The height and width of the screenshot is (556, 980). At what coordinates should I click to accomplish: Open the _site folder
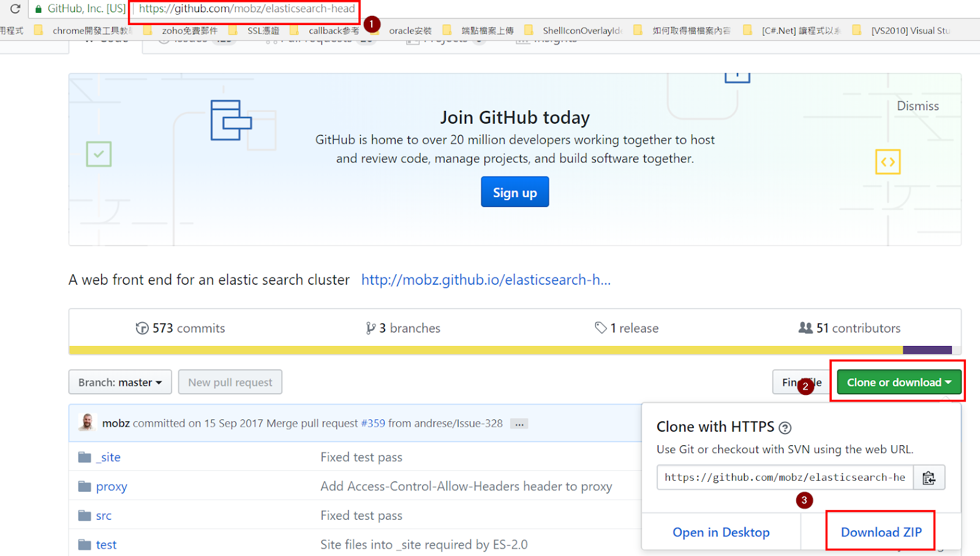click(108, 457)
